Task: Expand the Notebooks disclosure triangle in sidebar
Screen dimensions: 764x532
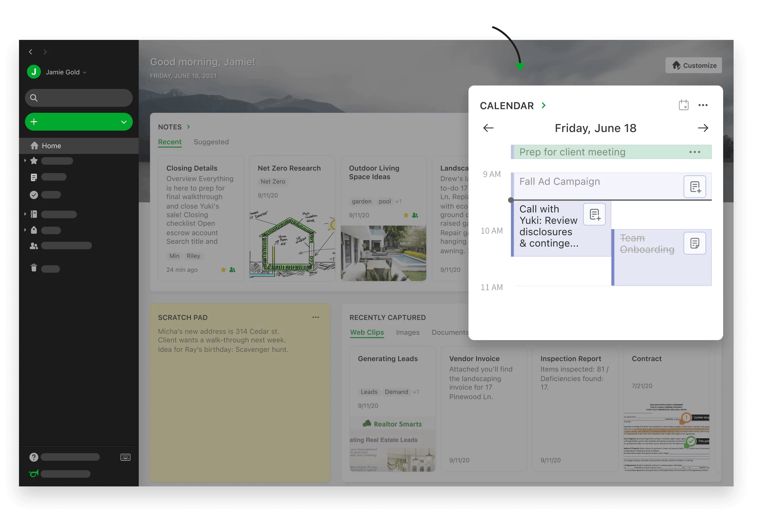Action: click(x=25, y=214)
